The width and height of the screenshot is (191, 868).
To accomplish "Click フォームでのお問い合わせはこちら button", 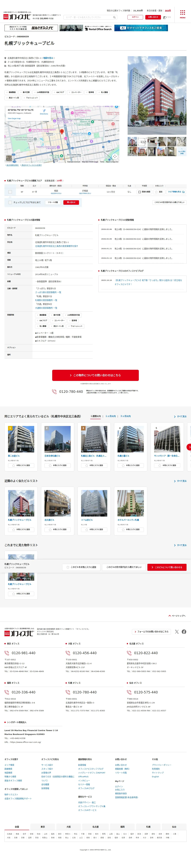I will point(151,631).
